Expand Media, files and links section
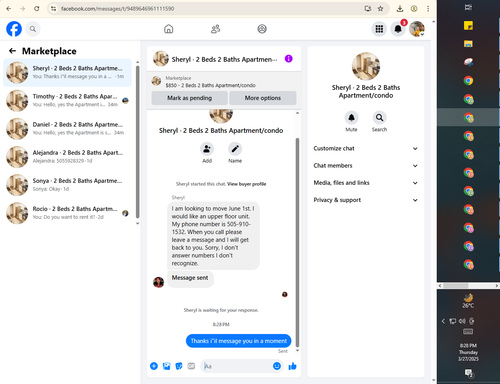This screenshot has height=384, width=500. pos(366,183)
